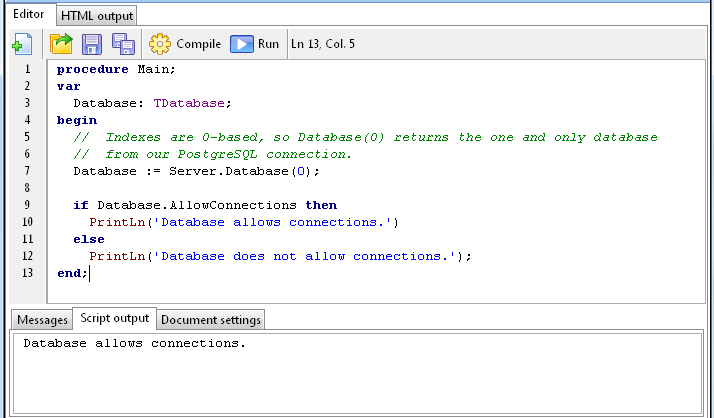Screen dimensions: 714x418
Task: Open the HTML output tab
Action: click(97, 16)
